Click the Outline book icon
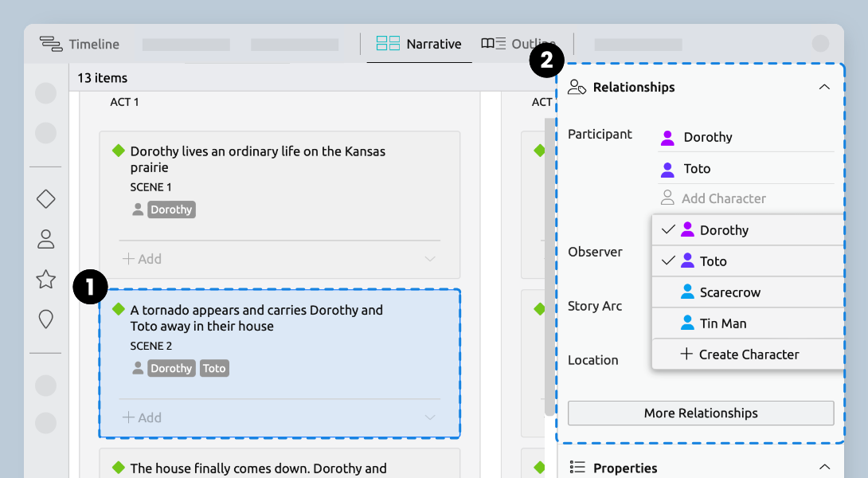This screenshot has width=868, height=478. coord(493,44)
